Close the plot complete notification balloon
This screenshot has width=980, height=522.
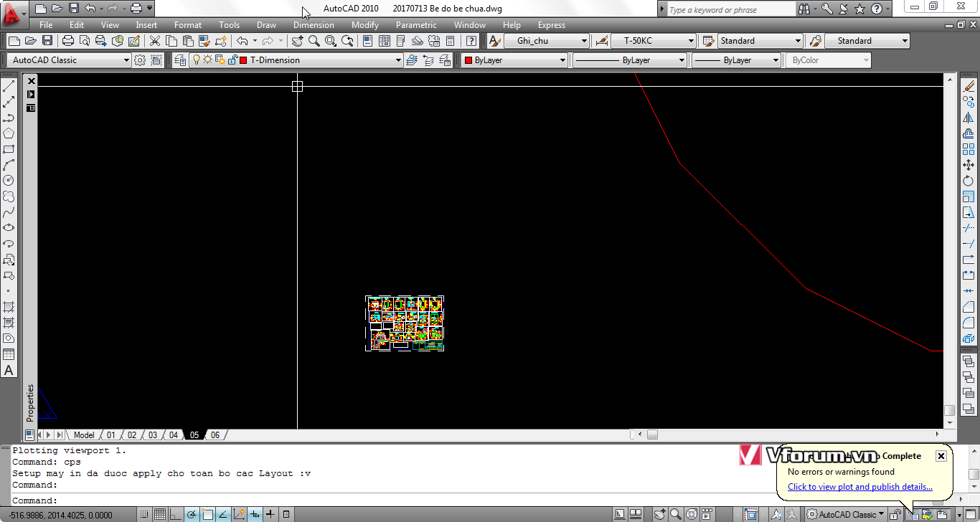click(x=941, y=456)
